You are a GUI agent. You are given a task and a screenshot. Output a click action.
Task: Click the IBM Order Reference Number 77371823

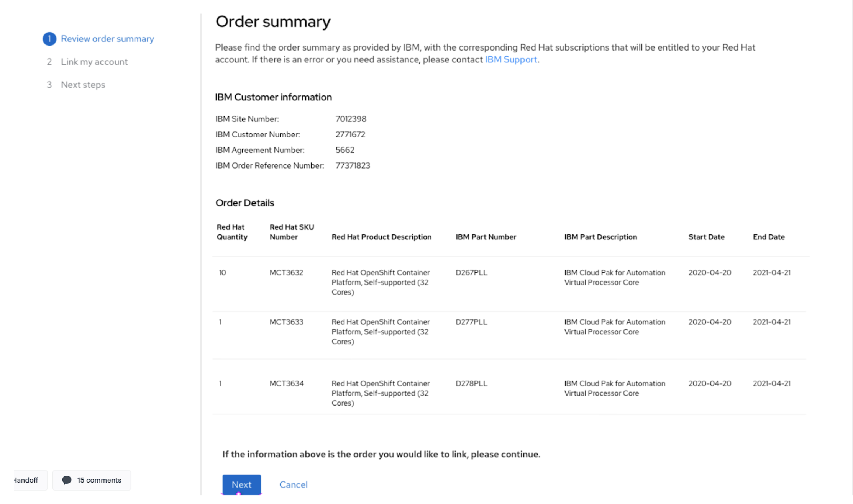tap(353, 165)
